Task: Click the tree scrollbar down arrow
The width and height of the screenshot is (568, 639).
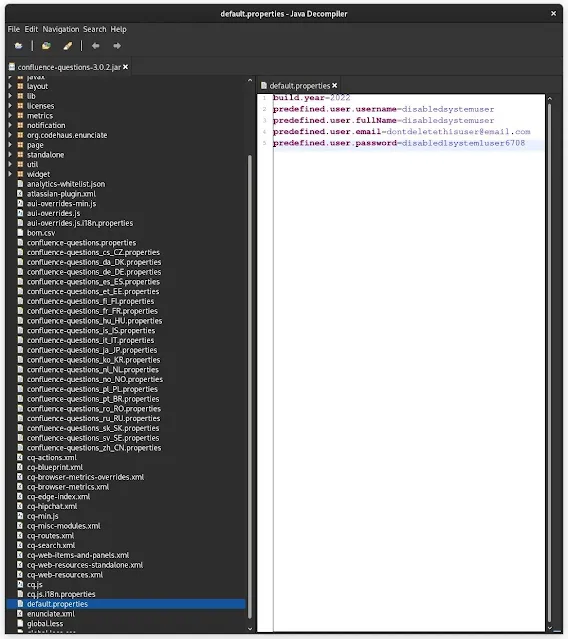Action: (x=250, y=629)
